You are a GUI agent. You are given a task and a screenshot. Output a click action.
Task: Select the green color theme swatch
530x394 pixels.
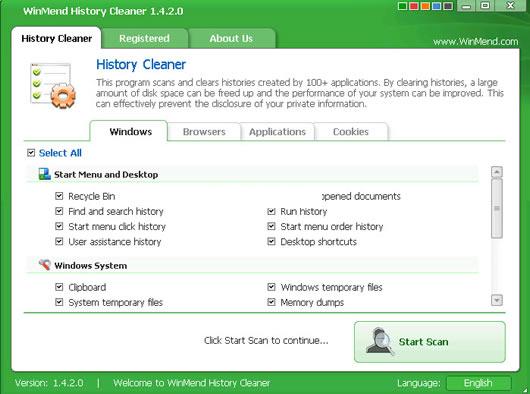click(402, 6)
